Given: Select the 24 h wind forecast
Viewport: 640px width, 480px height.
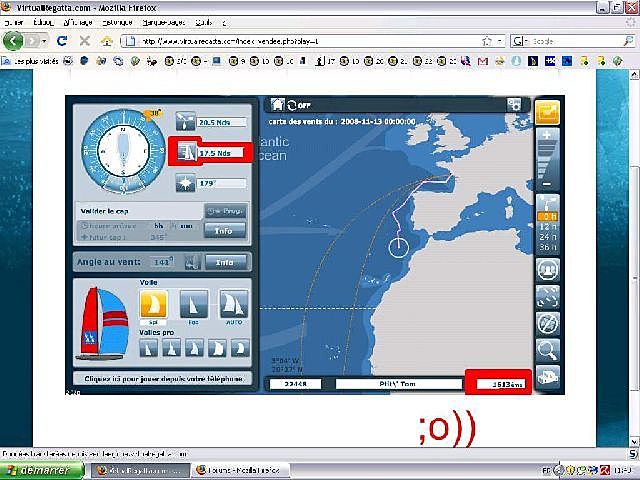Looking at the screenshot, I should click(548, 237).
